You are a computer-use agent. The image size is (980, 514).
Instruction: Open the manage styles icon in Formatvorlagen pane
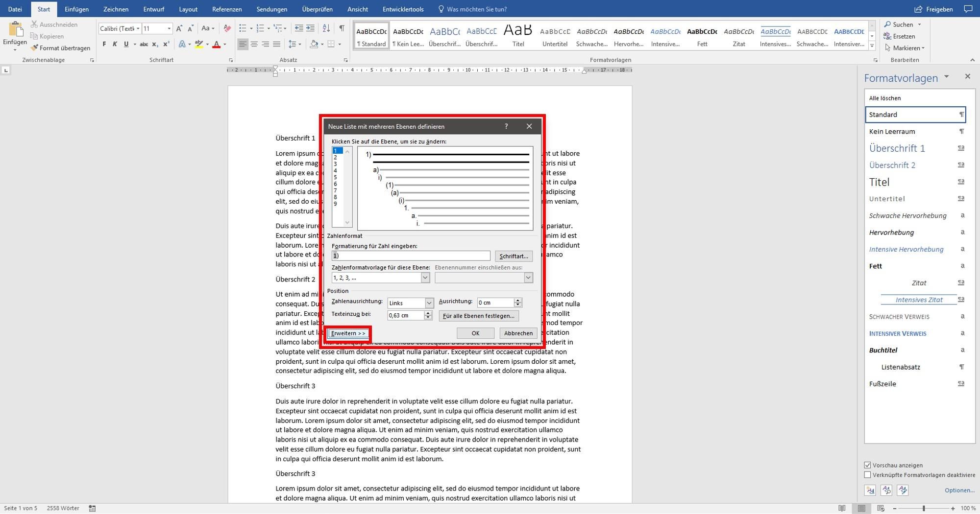903,490
